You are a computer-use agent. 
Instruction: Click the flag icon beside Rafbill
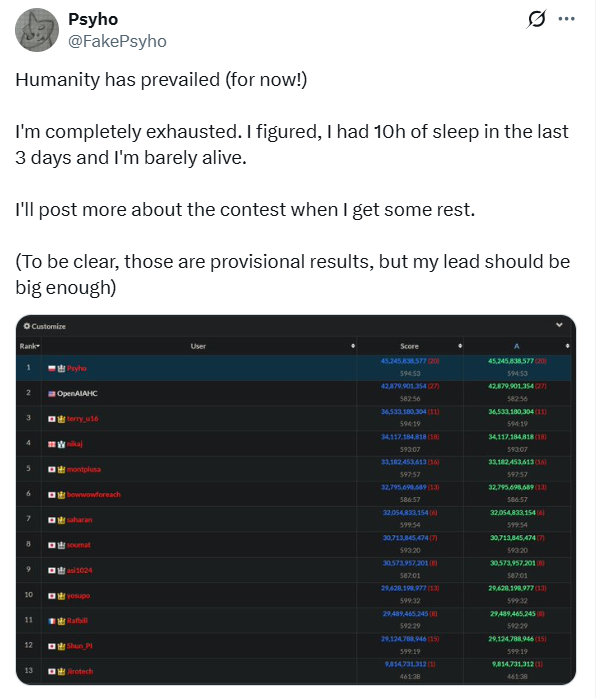52,621
